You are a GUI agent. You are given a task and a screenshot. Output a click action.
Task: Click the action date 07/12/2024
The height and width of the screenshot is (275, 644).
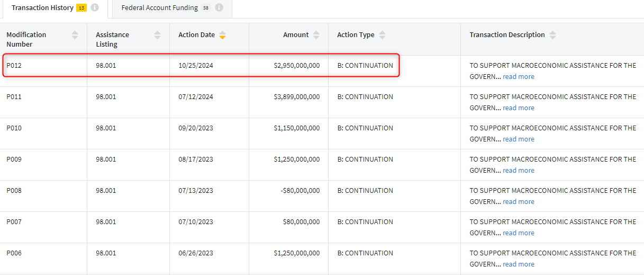tap(196, 97)
